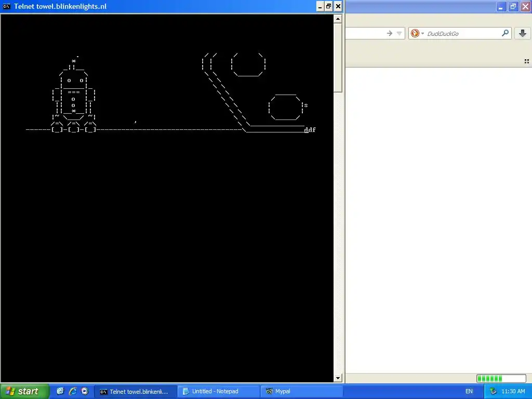532x399 pixels.
Task: Open the Downloads arrow button in Mypal
Action: (x=523, y=33)
